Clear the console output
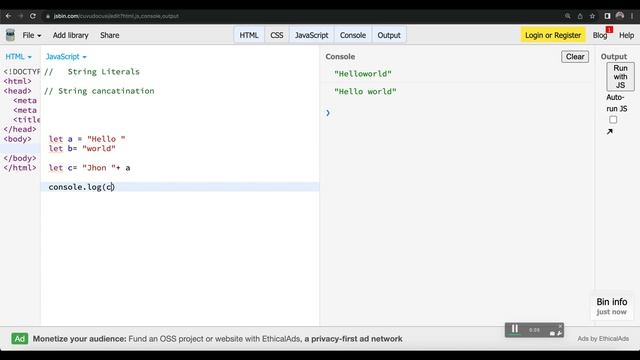This screenshot has height=360, width=640. (575, 57)
